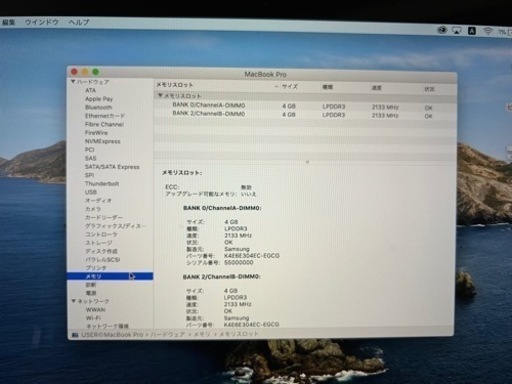The height and width of the screenshot is (384, 512).
Task: Collapse the ネットワーク section triangle
Action: pos(74,301)
